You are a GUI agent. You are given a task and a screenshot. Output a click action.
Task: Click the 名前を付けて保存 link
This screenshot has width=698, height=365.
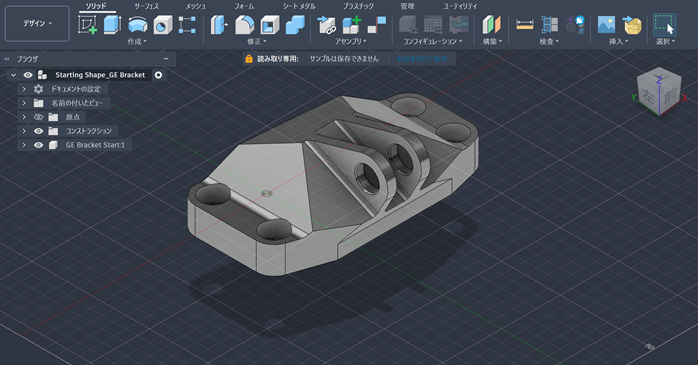point(422,59)
